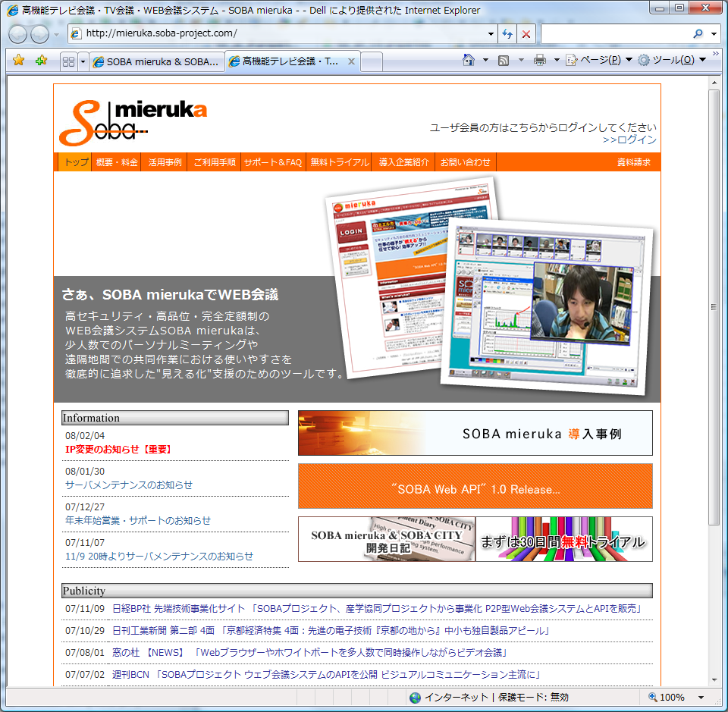The height and width of the screenshot is (712, 728).
Task: Open the search provider dropdown arrow
Action: [714, 34]
